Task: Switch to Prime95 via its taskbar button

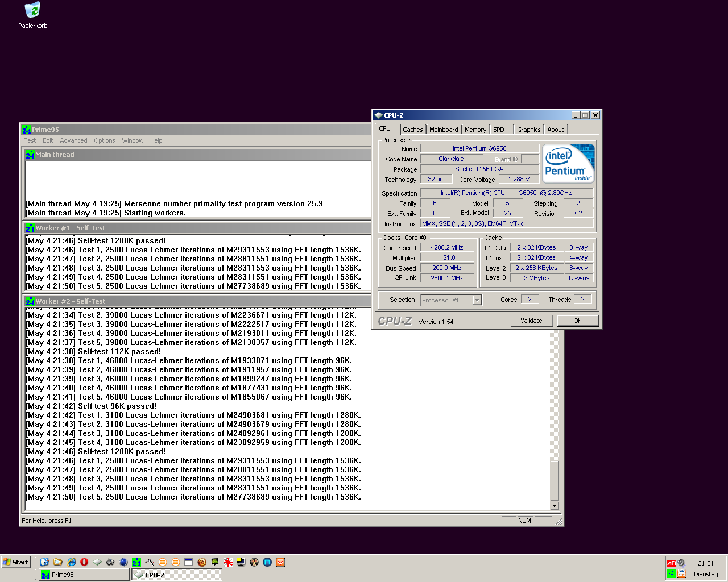Action: [84, 575]
